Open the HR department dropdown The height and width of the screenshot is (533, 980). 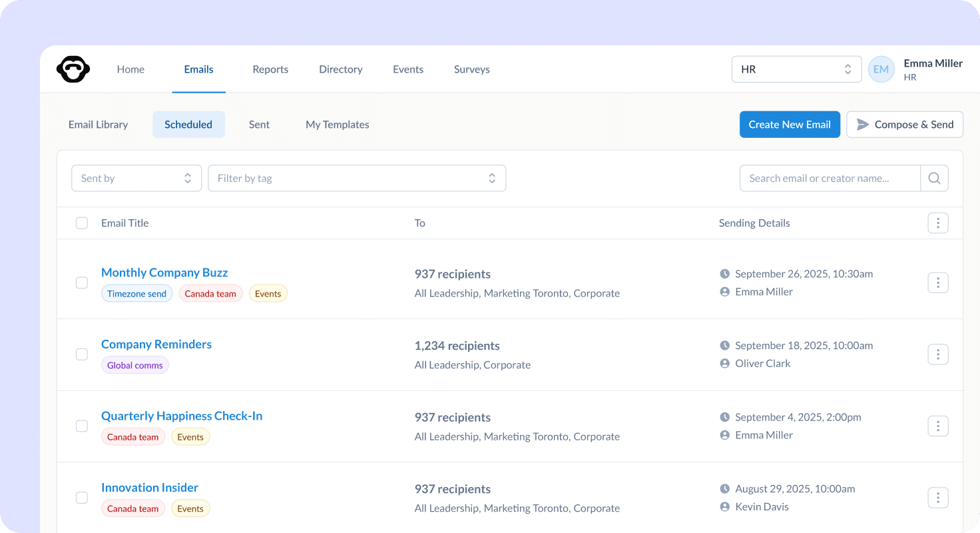(x=796, y=69)
